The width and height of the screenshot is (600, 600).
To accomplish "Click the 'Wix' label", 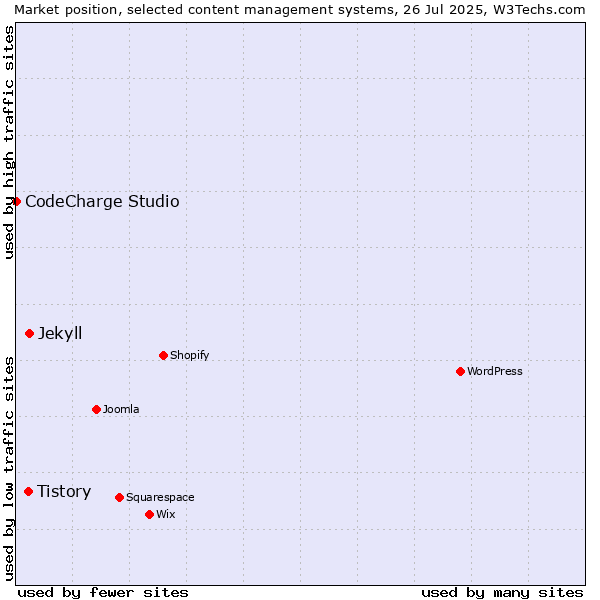I will 166,514.
